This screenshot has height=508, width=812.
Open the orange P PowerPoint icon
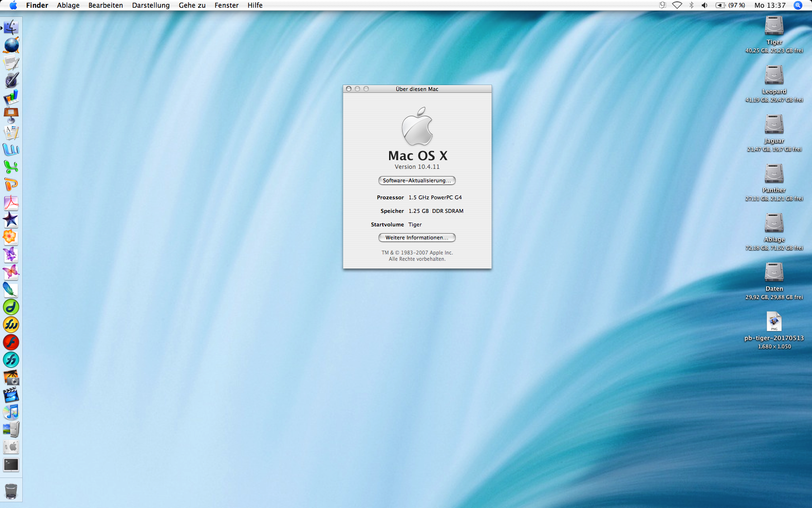11,184
